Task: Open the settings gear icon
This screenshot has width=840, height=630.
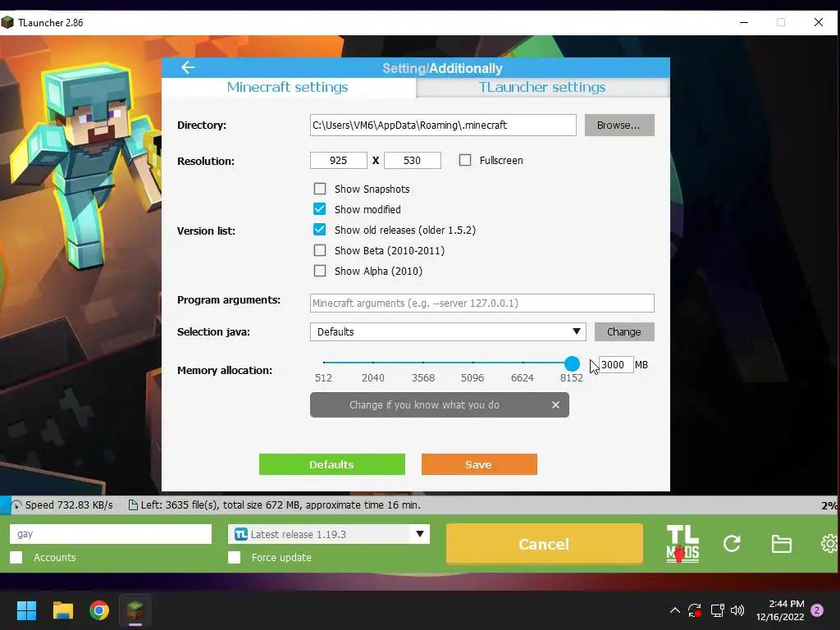Action: (x=830, y=544)
